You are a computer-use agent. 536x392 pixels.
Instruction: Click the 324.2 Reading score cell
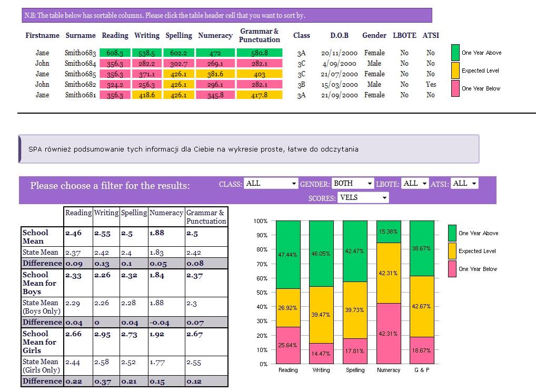[115, 84]
